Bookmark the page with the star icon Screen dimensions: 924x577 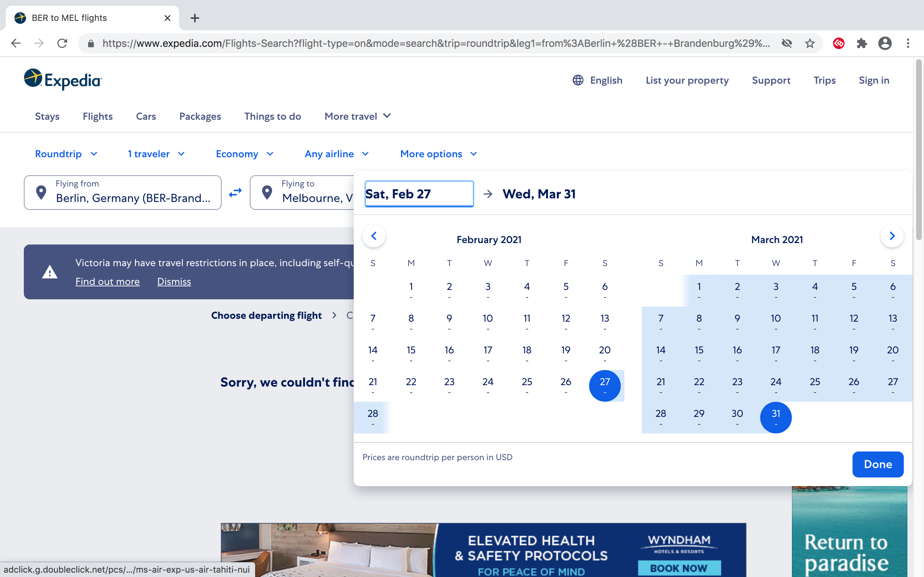tap(810, 44)
